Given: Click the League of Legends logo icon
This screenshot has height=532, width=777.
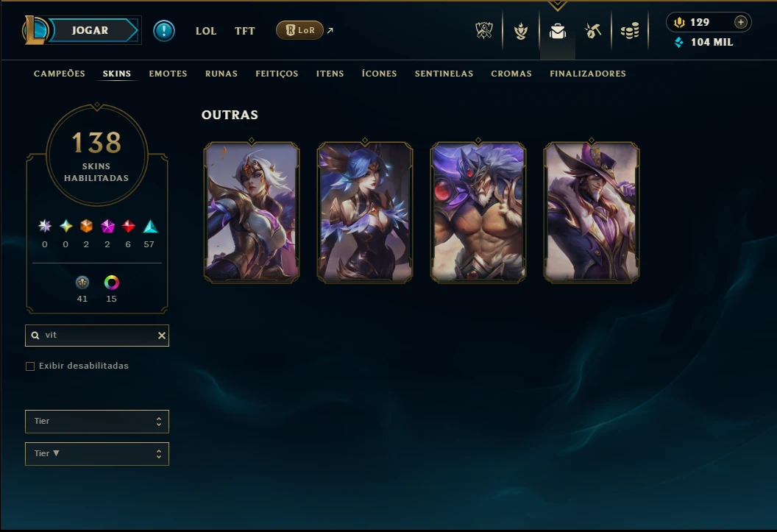Looking at the screenshot, I should [x=35, y=30].
